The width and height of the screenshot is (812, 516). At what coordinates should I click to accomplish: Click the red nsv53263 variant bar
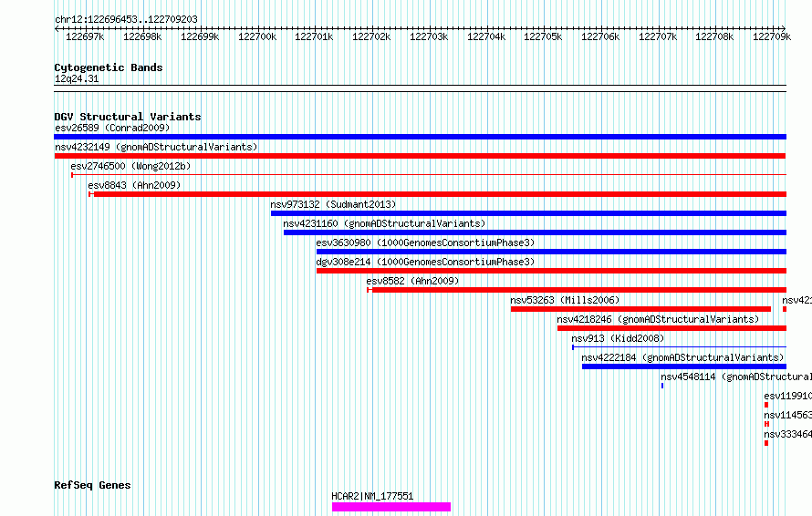tap(640, 309)
